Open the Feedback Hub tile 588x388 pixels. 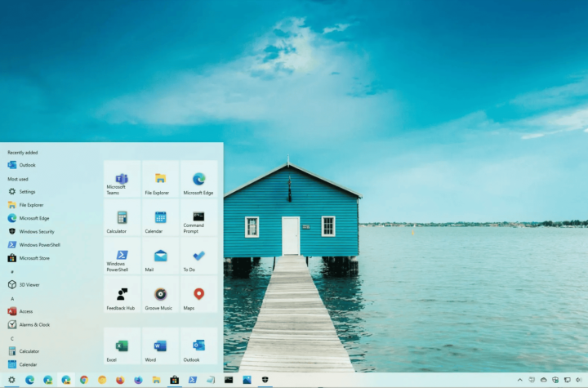pos(122,296)
